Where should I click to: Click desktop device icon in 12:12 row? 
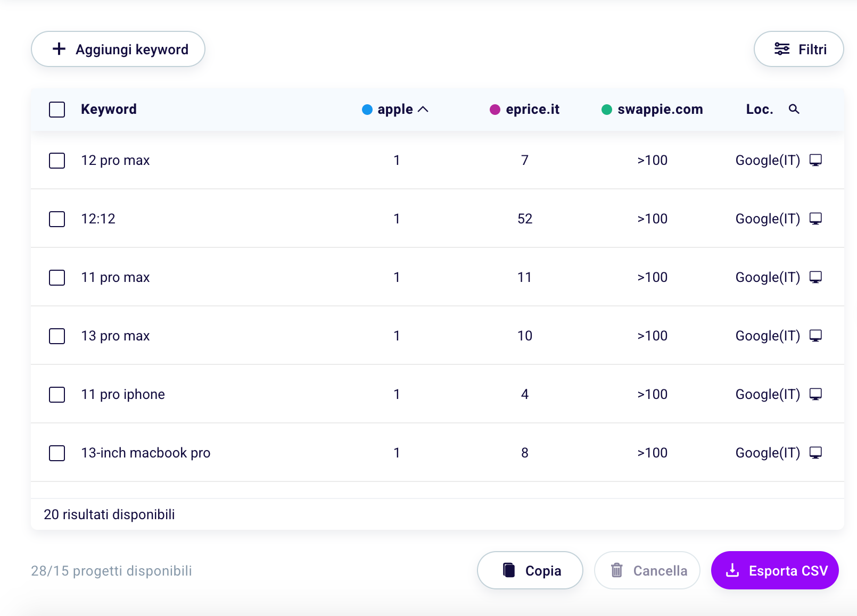(x=815, y=219)
